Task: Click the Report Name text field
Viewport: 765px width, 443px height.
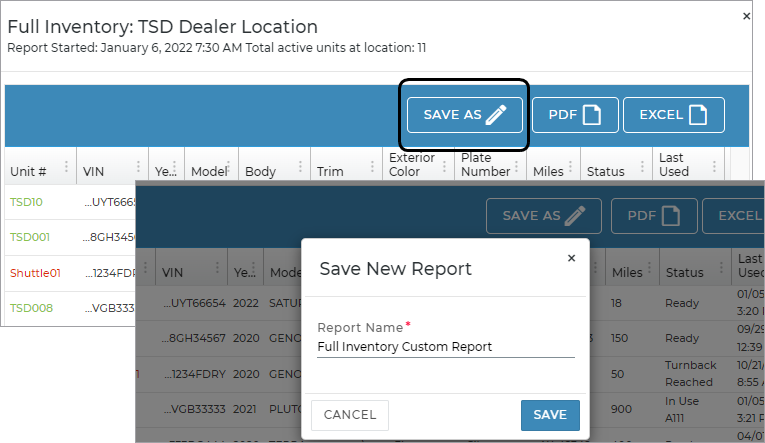Action: click(x=445, y=347)
